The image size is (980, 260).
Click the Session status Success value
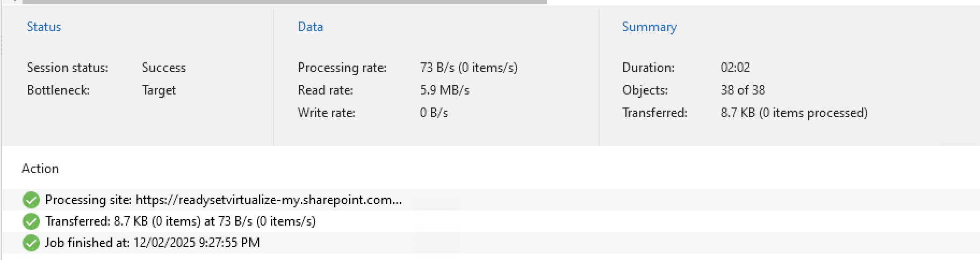coord(164,68)
